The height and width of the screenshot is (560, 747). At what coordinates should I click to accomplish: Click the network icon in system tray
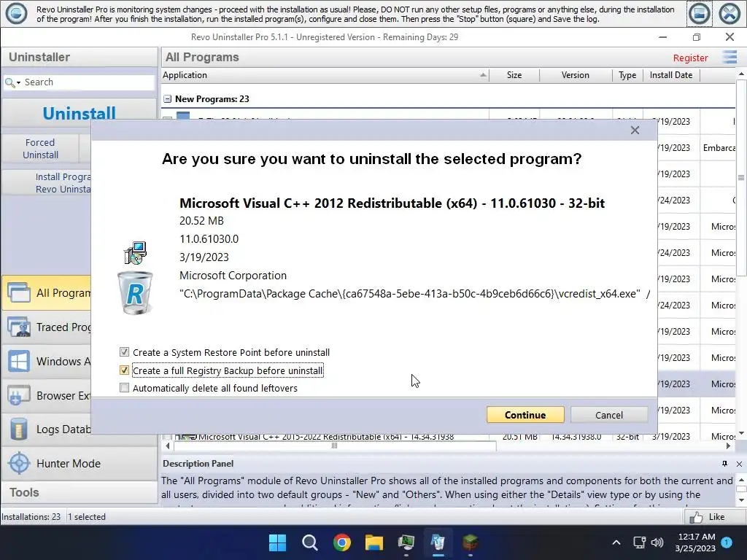pos(639,542)
